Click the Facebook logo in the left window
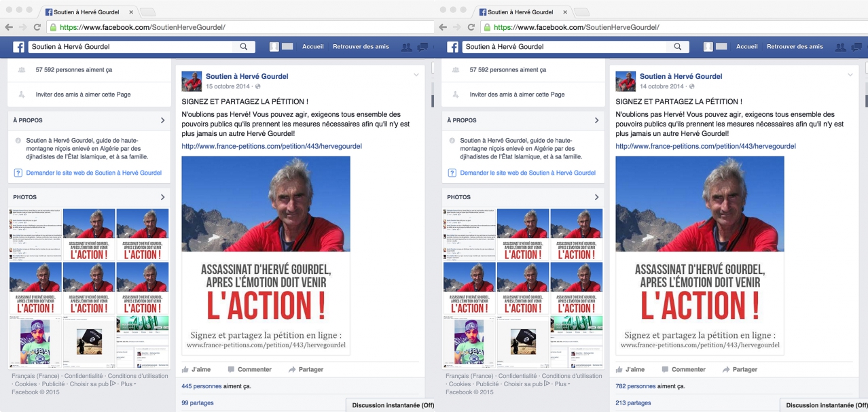Viewport: 868px width, 412px height. [18, 47]
